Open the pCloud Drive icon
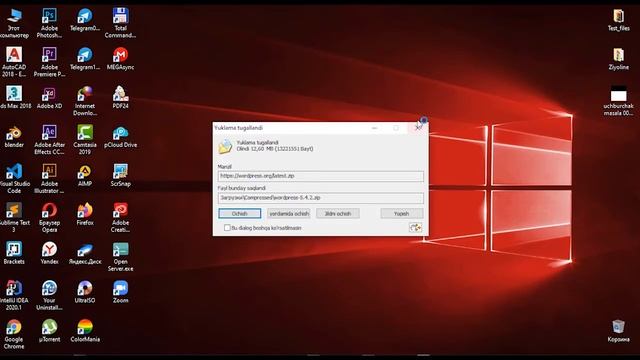Viewport: 640px width, 360px height. (120, 137)
